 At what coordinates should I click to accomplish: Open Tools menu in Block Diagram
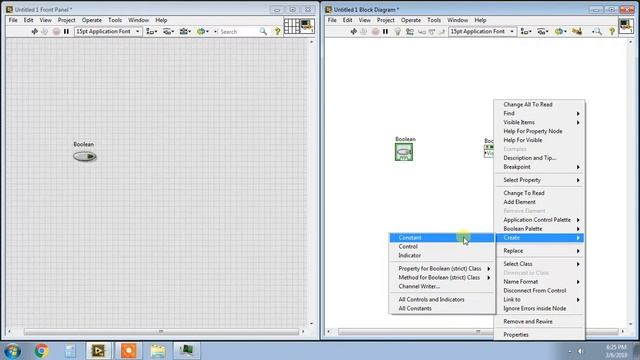tap(434, 20)
